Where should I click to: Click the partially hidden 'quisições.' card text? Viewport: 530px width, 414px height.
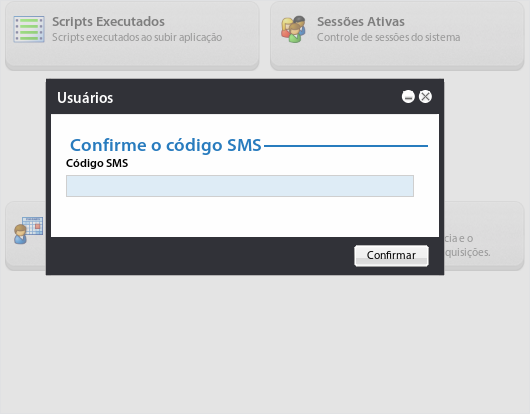pyautogui.click(x=467, y=252)
